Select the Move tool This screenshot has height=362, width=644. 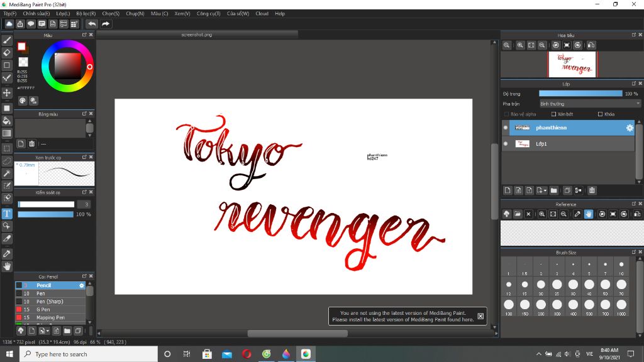point(7,93)
